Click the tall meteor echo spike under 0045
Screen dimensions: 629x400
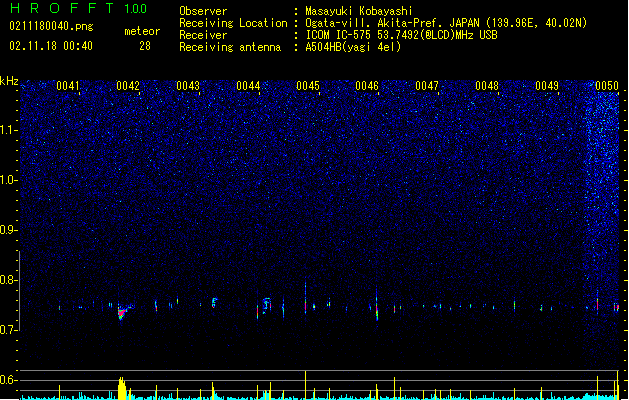tap(306, 299)
